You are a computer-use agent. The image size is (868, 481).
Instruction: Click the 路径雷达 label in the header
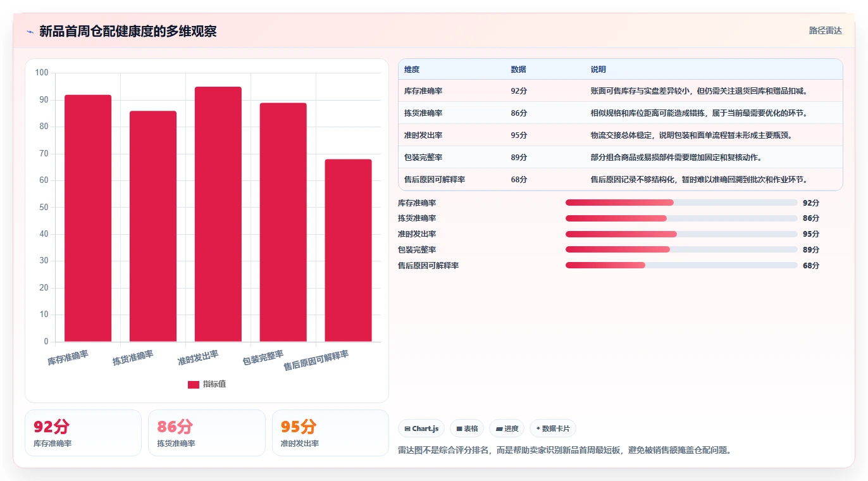click(x=826, y=30)
